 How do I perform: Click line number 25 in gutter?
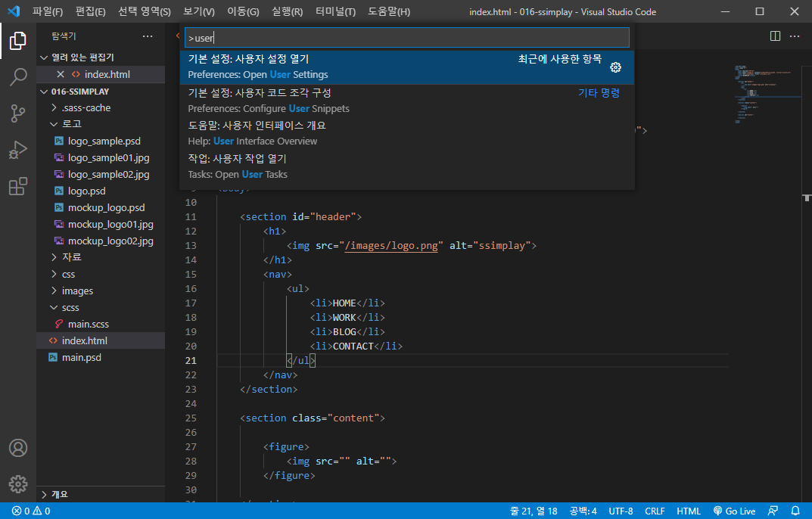point(191,418)
